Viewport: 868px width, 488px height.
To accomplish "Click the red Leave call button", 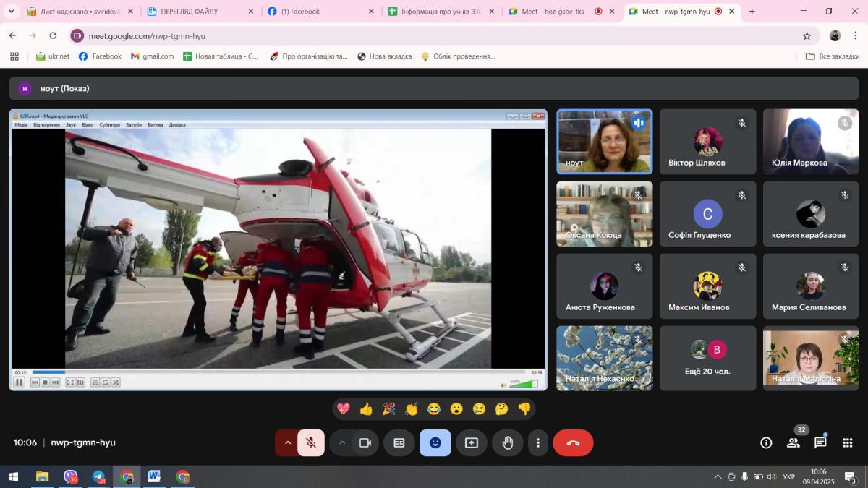I will click(573, 443).
